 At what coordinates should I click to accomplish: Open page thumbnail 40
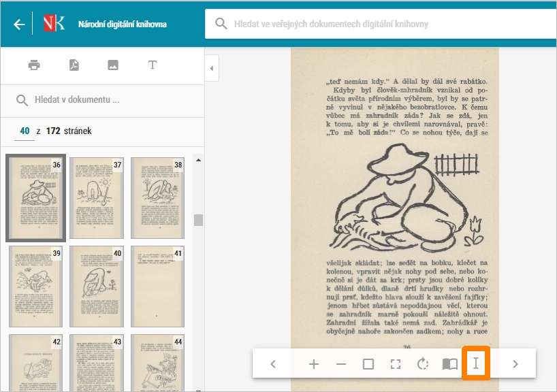[x=97, y=287]
